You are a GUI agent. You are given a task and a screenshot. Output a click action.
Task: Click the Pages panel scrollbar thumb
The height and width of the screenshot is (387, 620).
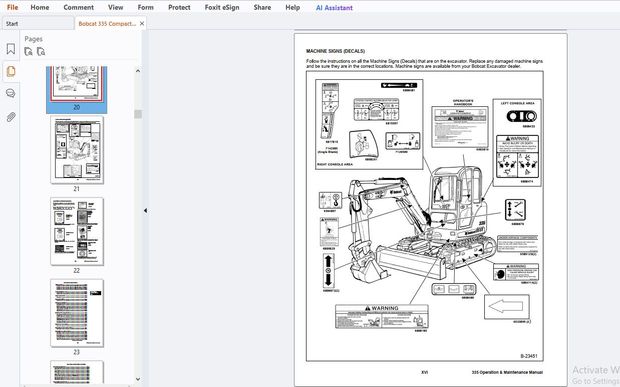138,114
